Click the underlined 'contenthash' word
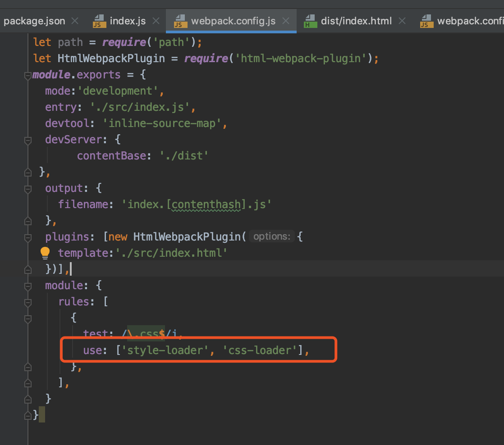 point(206,204)
